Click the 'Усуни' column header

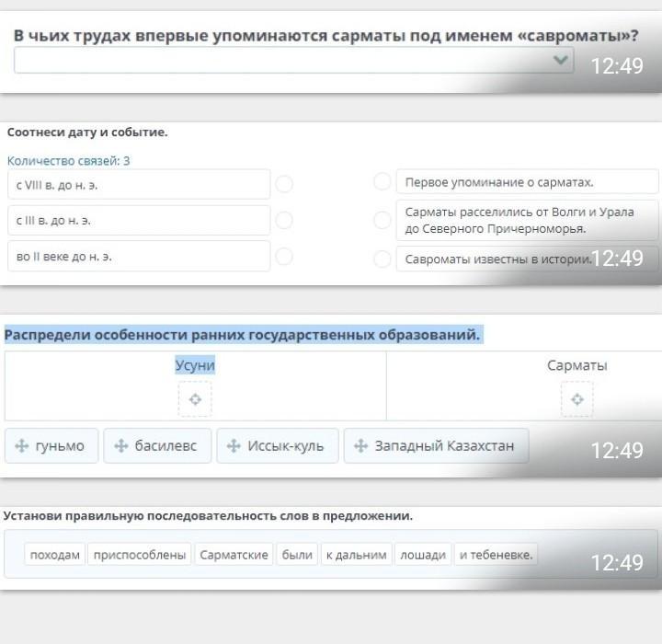click(x=195, y=365)
